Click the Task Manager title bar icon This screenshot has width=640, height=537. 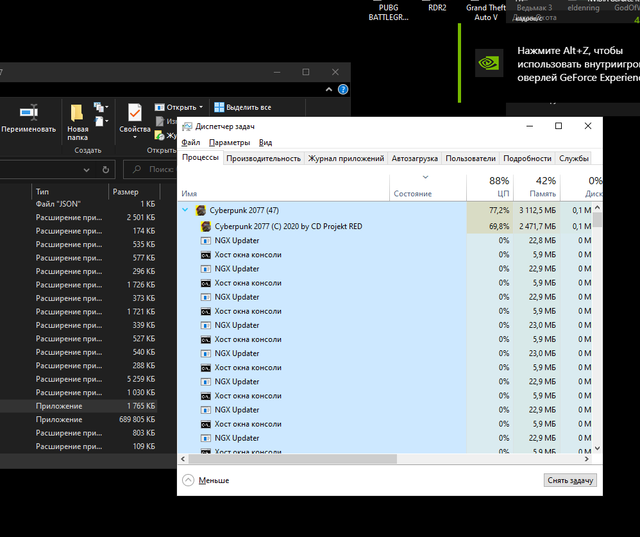pos(186,126)
